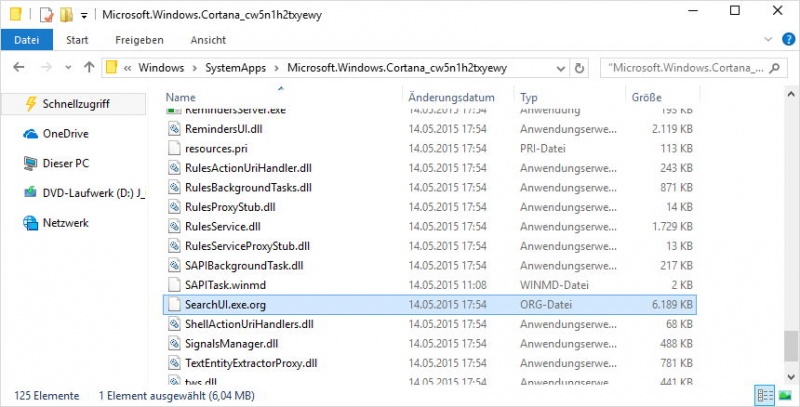Click the vertical scrollbar thumb
800x407 pixels.
(790, 347)
